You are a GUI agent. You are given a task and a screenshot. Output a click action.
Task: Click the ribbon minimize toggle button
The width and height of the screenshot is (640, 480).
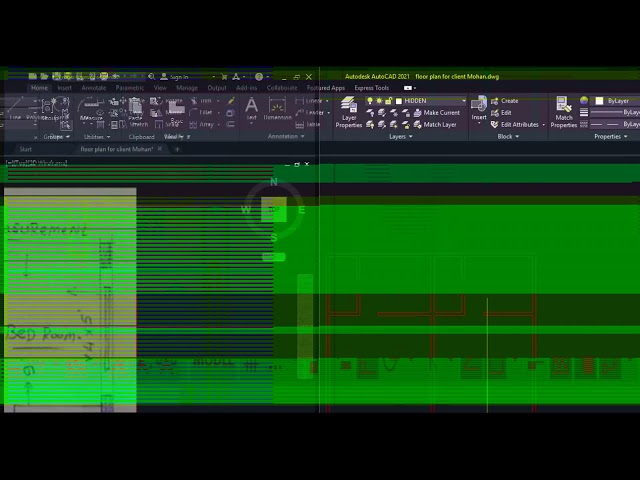409,88
